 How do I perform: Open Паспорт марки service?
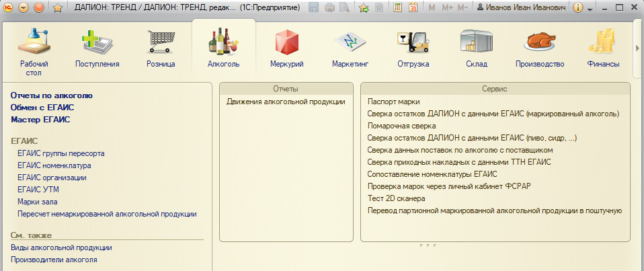point(393,102)
